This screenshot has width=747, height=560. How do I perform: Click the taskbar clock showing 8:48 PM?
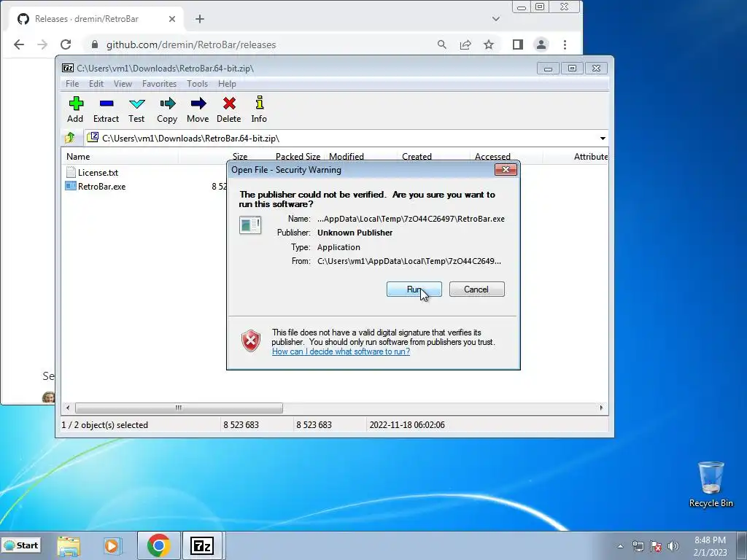tap(710, 546)
